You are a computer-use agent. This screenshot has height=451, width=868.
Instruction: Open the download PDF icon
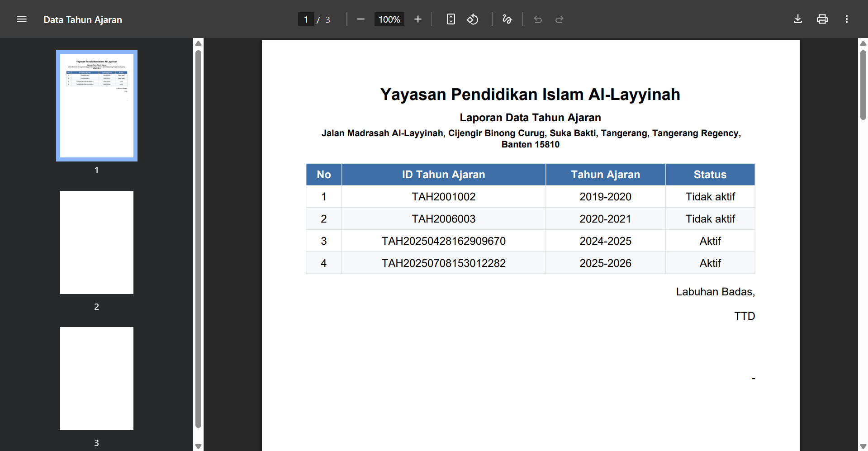(x=797, y=19)
